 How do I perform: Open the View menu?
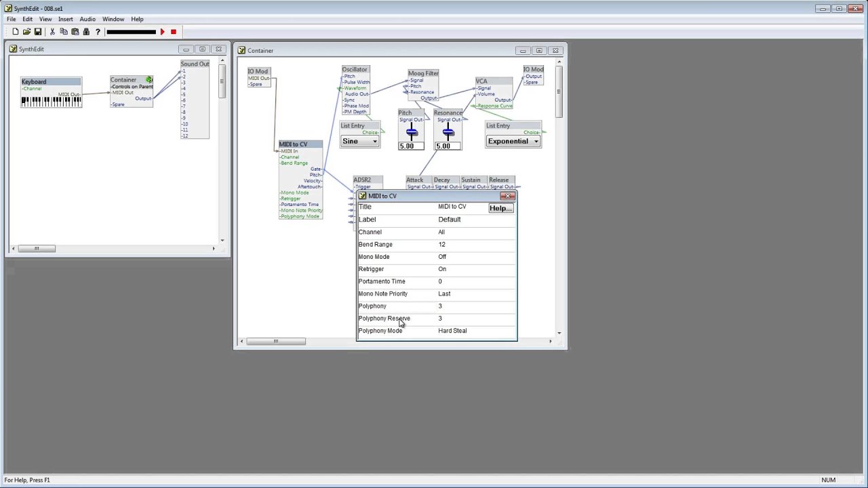[45, 19]
